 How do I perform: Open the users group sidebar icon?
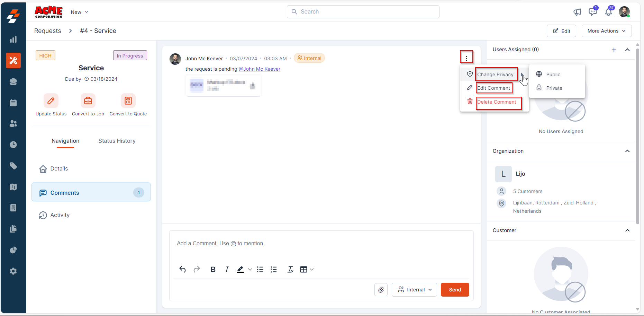(13, 124)
